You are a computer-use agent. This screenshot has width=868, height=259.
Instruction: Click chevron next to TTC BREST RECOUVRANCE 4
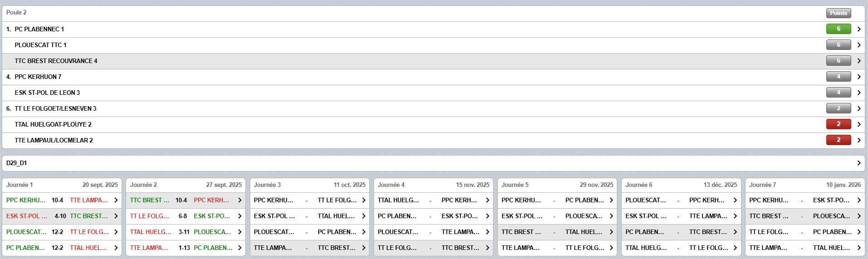click(858, 61)
